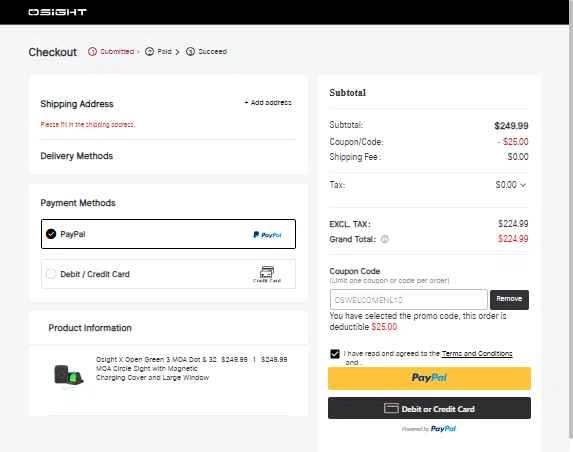Click the Grand Total info icon
573x452 pixels.
[x=384, y=239]
